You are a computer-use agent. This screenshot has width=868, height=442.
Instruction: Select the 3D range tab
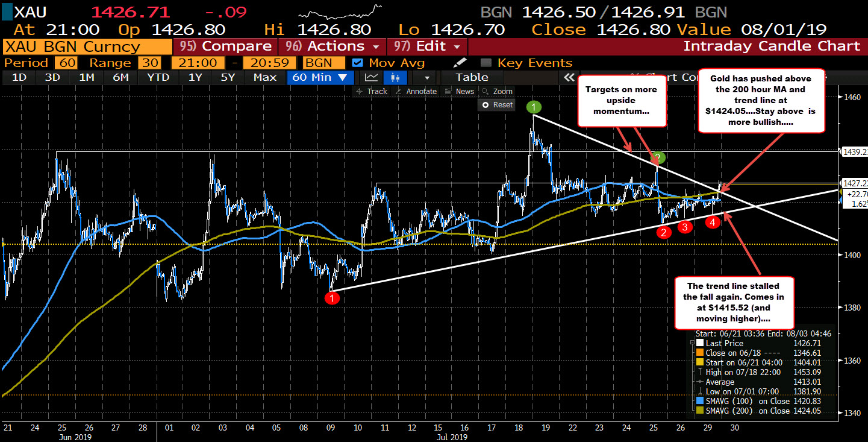53,77
